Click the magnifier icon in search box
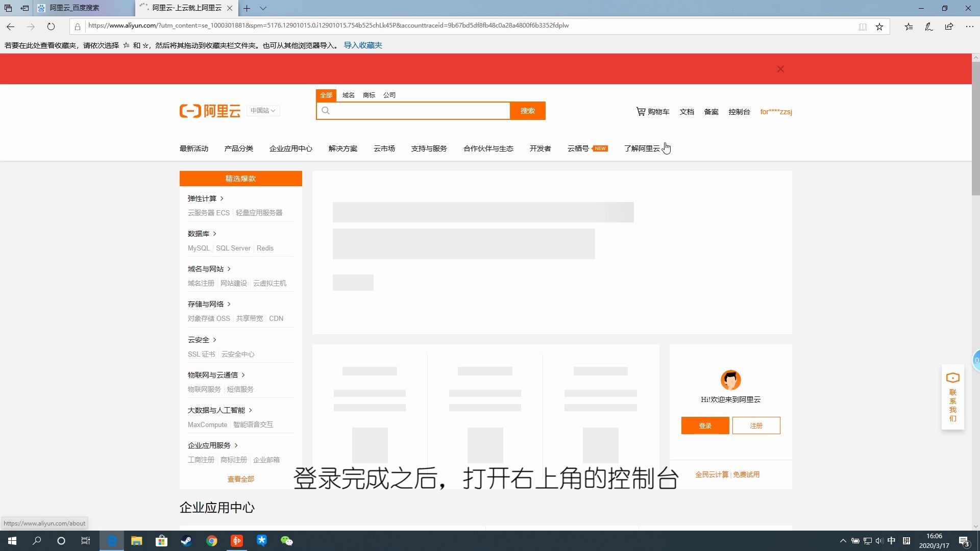980x551 pixels. pyautogui.click(x=326, y=111)
